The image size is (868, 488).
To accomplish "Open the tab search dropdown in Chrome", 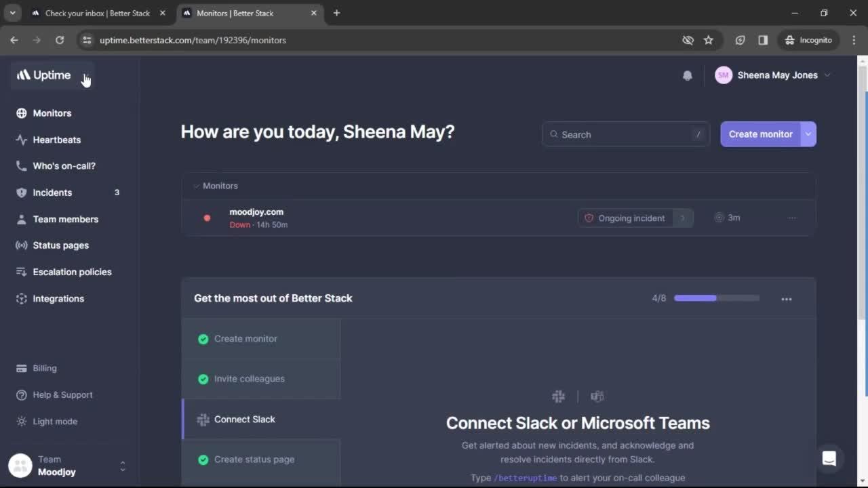I will coord(12,13).
